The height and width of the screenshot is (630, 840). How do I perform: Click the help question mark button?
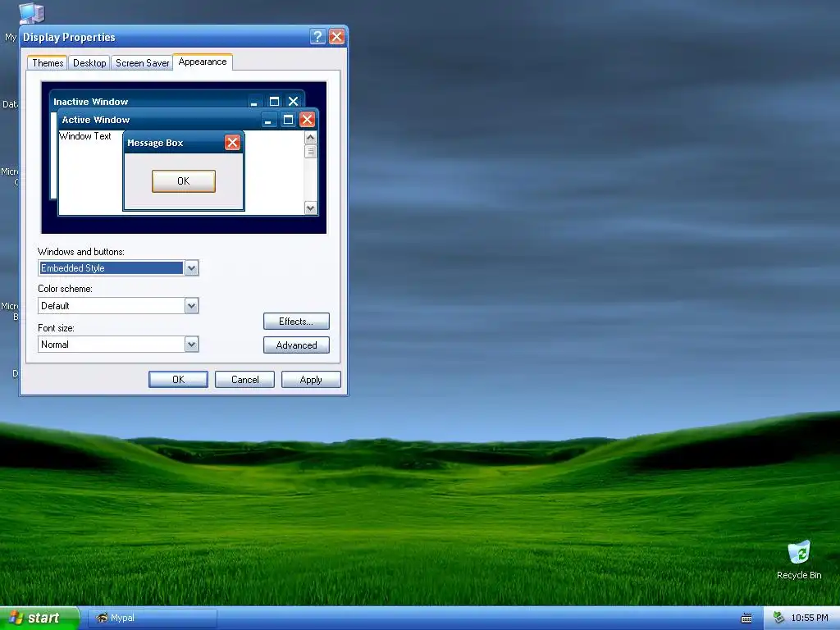click(x=317, y=36)
